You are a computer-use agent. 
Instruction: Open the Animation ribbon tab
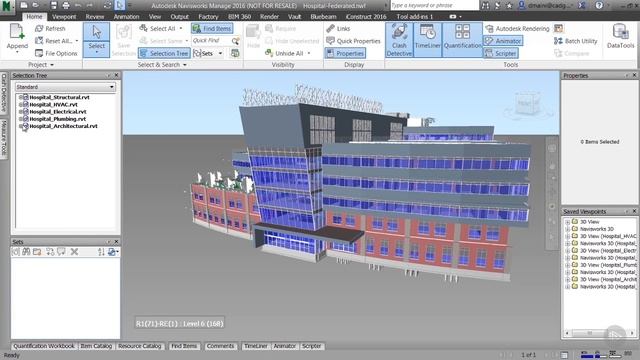click(x=126, y=17)
